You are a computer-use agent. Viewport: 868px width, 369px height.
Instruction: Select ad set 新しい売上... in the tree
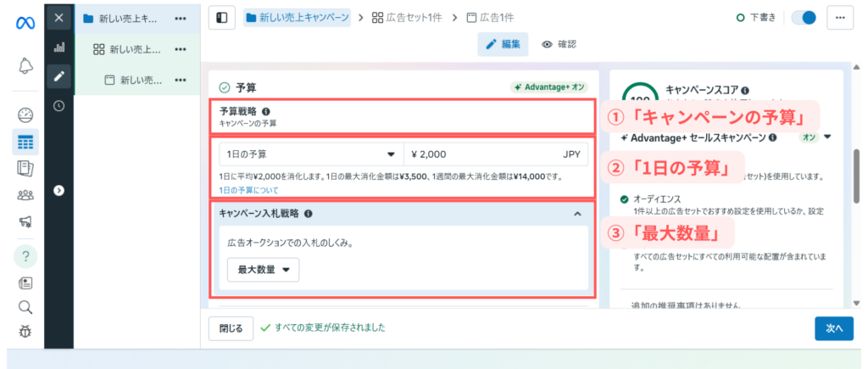(x=127, y=49)
